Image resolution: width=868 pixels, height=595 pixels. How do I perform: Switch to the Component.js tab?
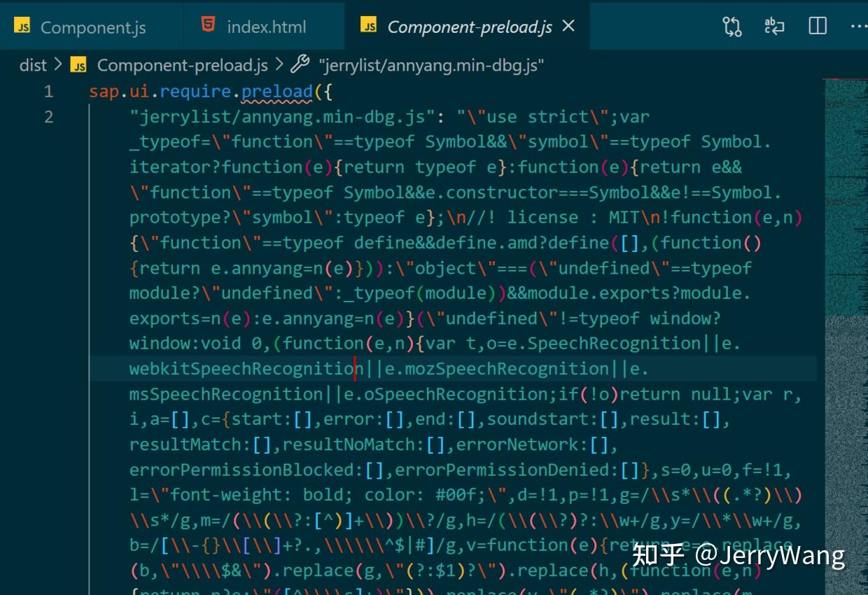[x=93, y=26]
